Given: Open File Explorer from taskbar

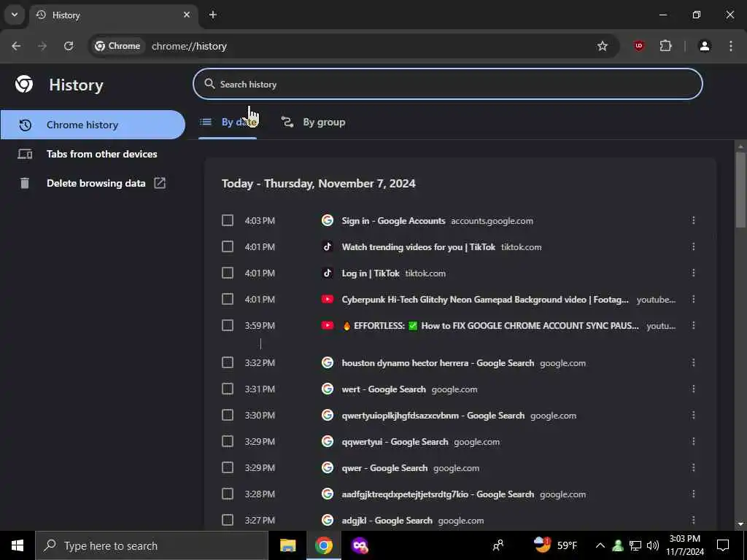Looking at the screenshot, I should [287, 545].
